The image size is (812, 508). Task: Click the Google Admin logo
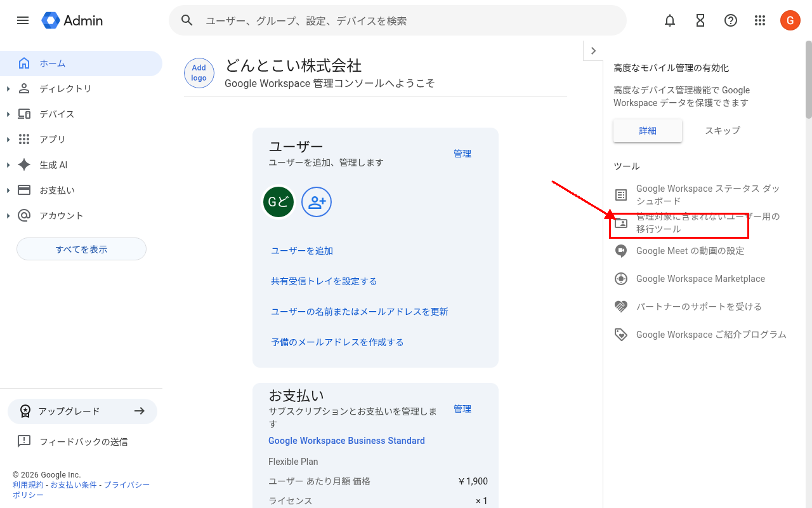(x=72, y=20)
